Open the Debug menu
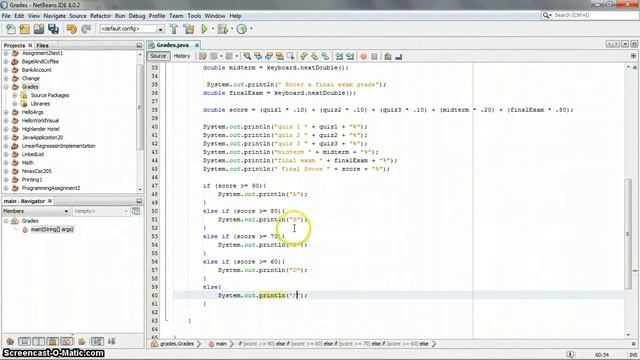640x360 pixels. click(137, 16)
